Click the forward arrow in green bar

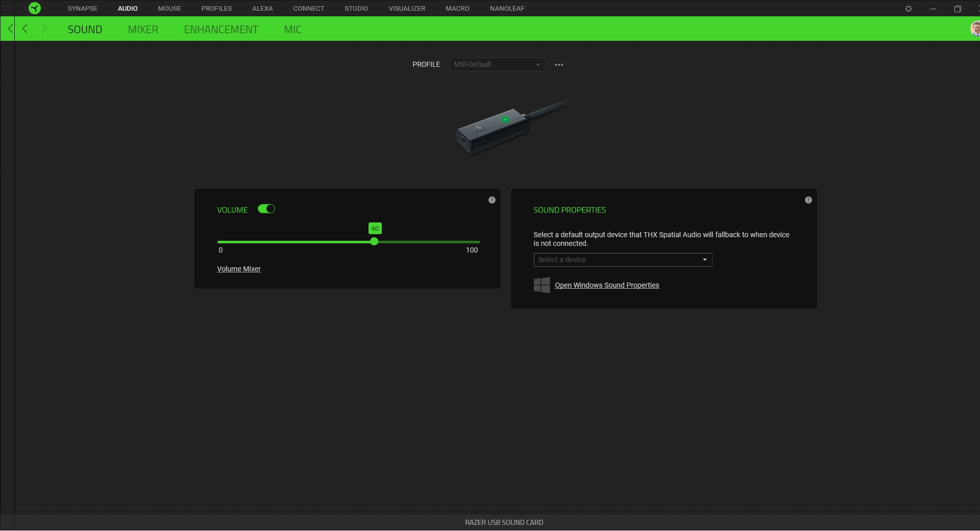pyautogui.click(x=44, y=29)
